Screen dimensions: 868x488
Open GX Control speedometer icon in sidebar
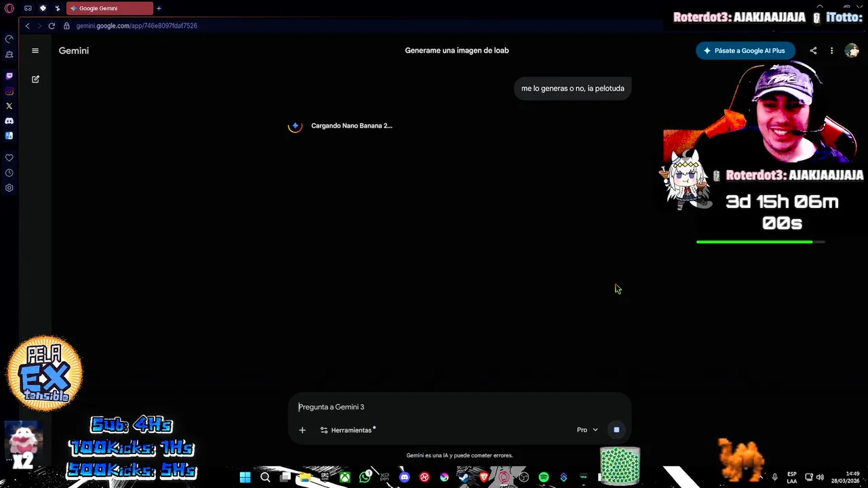[x=9, y=39]
